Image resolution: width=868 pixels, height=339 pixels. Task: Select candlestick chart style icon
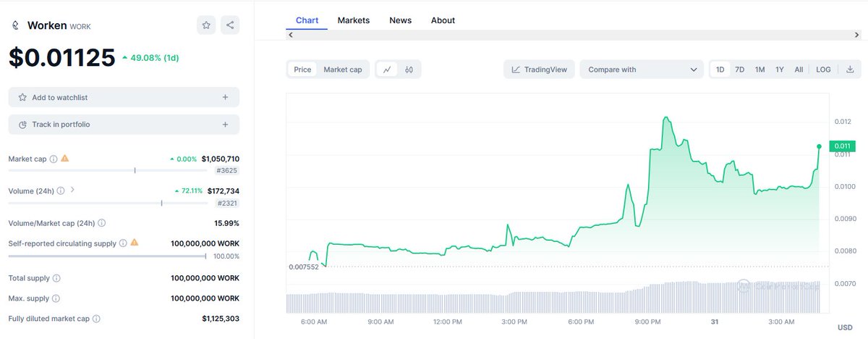(x=409, y=70)
